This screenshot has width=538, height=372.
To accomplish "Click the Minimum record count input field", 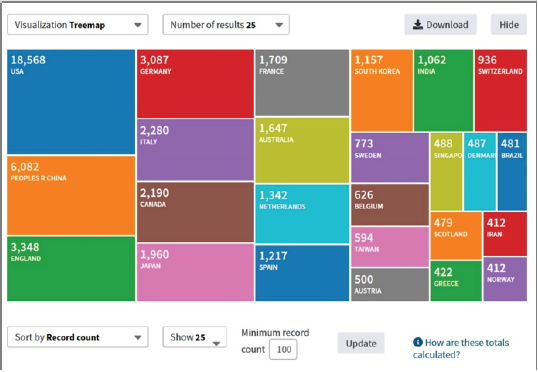I will [283, 349].
